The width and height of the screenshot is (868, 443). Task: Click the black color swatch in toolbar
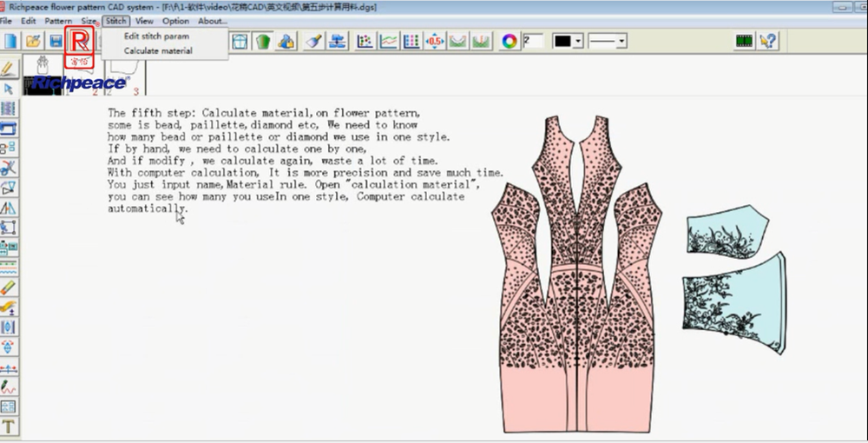(x=562, y=41)
